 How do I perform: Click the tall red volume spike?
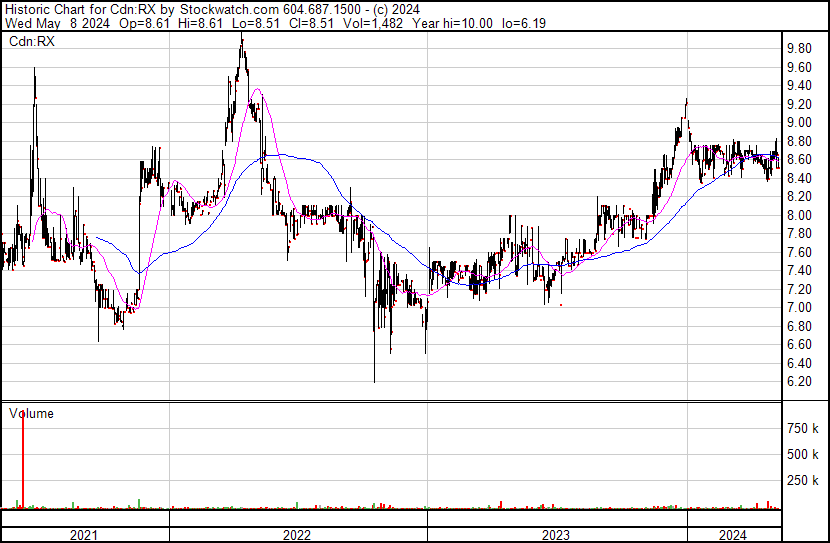22,460
